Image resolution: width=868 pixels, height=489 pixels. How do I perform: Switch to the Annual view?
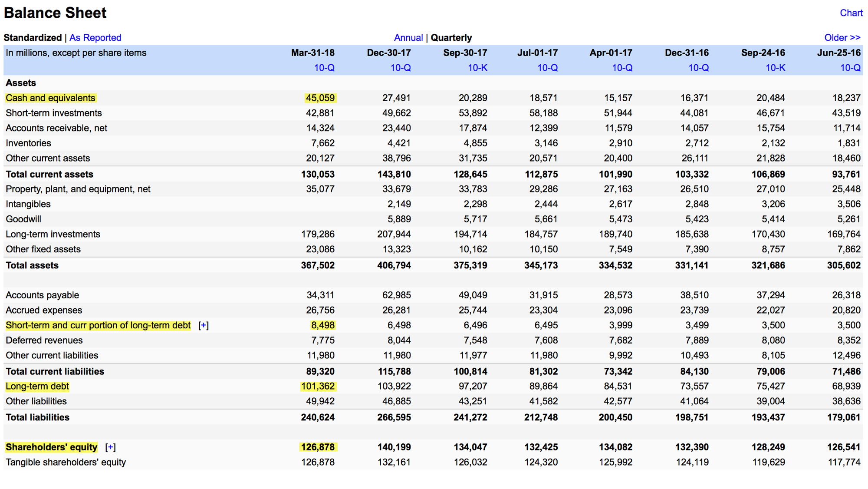(408, 38)
